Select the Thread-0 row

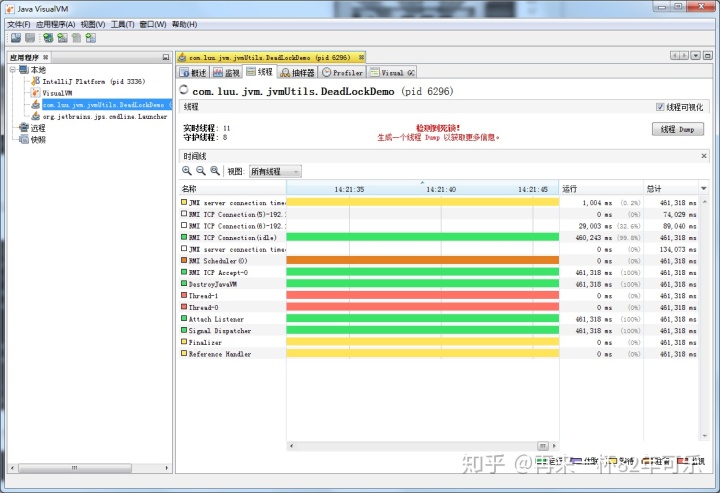[439, 308]
